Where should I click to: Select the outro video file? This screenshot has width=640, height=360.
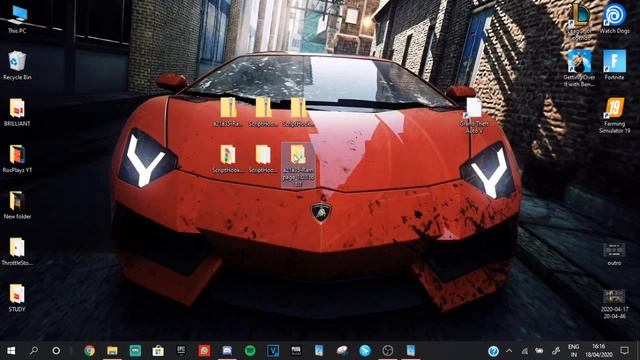pos(614,254)
